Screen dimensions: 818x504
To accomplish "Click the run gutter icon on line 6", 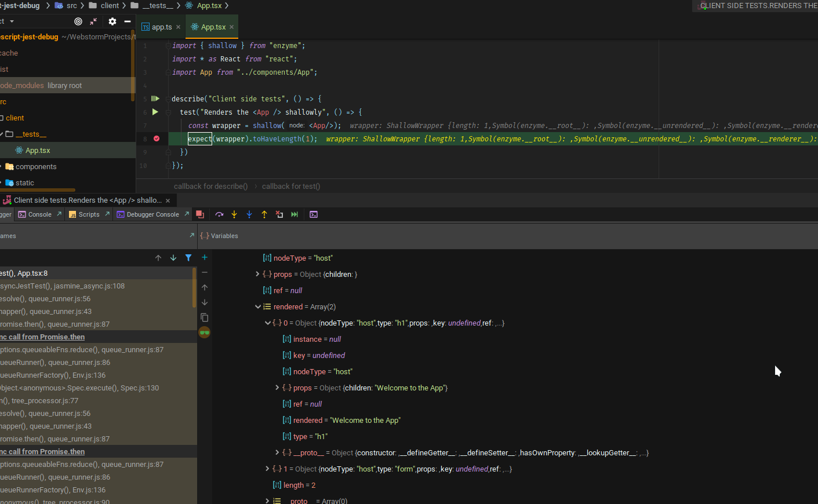I will coord(155,112).
